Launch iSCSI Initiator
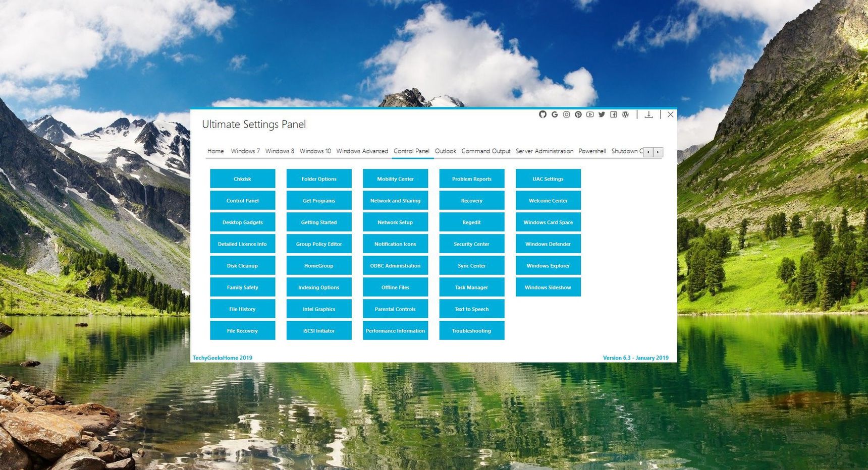The height and width of the screenshot is (470, 868). click(x=319, y=330)
